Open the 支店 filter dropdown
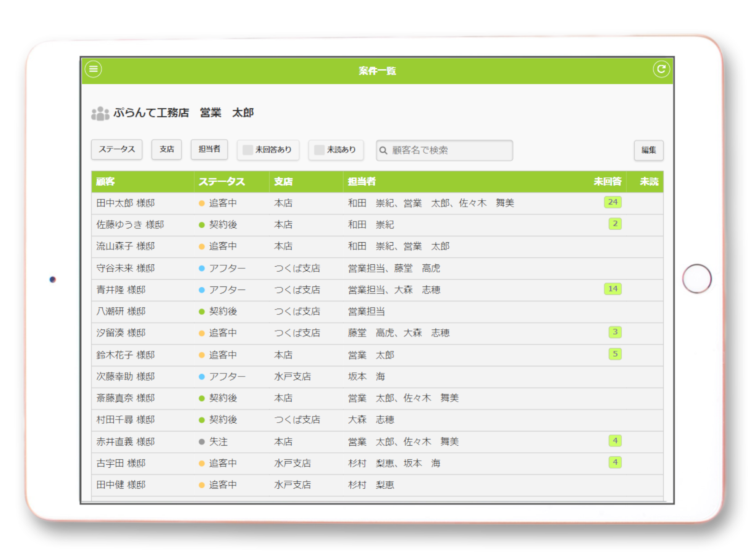Screen dimensions: 756x552 tap(166, 149)
